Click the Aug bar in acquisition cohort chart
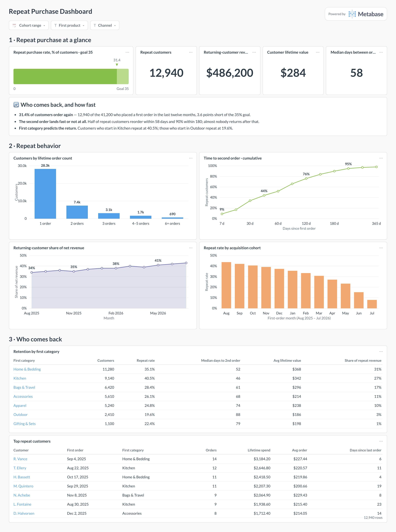 tap(226, 285)
